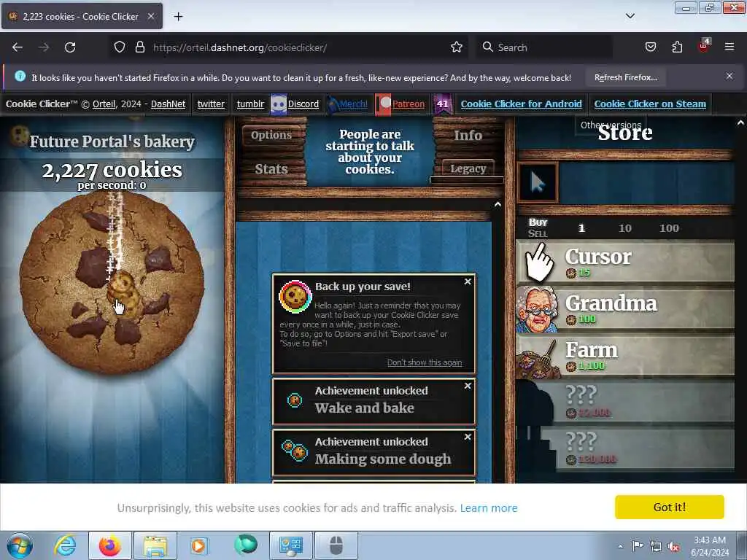Open the tumblr link

pos(251,104)
